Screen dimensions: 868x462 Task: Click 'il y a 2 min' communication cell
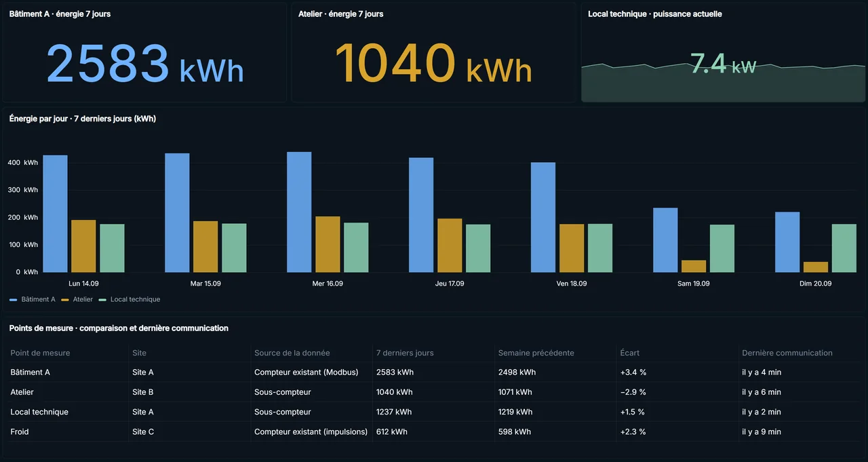click(x=762, y=412)
